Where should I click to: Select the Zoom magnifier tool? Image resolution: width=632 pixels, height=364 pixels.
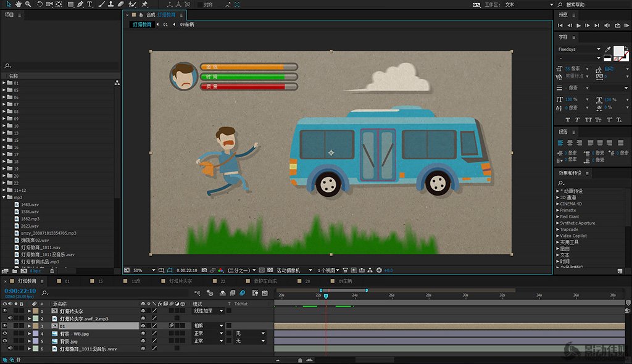(x=28, y=4)
